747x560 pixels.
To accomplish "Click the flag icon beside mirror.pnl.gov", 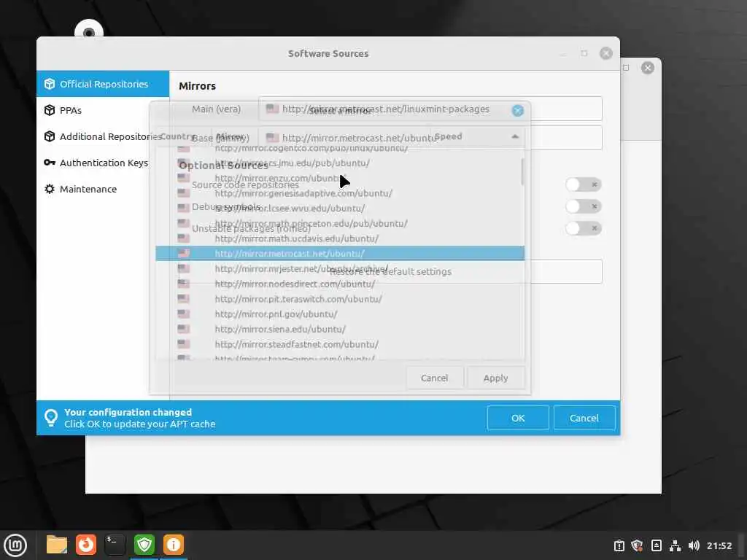I will click(x=183, y=314).
